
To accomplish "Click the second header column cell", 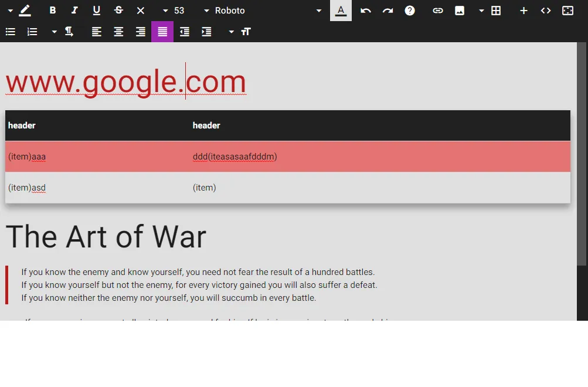I will (380, 125).
